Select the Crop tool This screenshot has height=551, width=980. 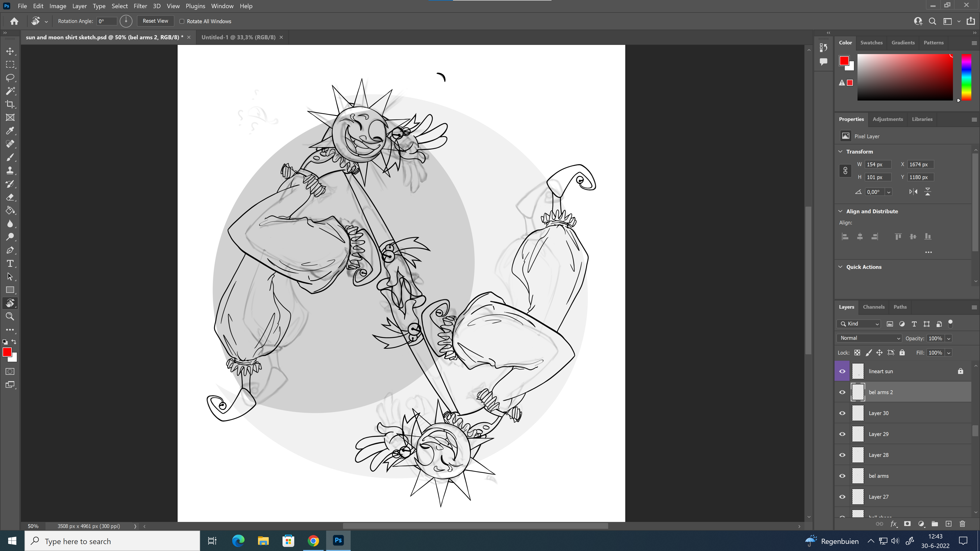10,104
